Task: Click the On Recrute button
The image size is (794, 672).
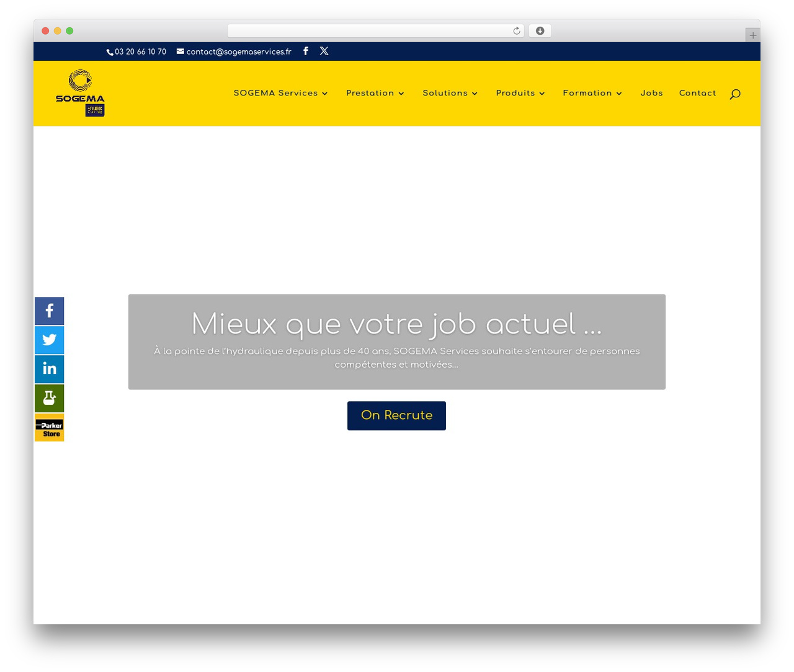Action: [396, 415]
